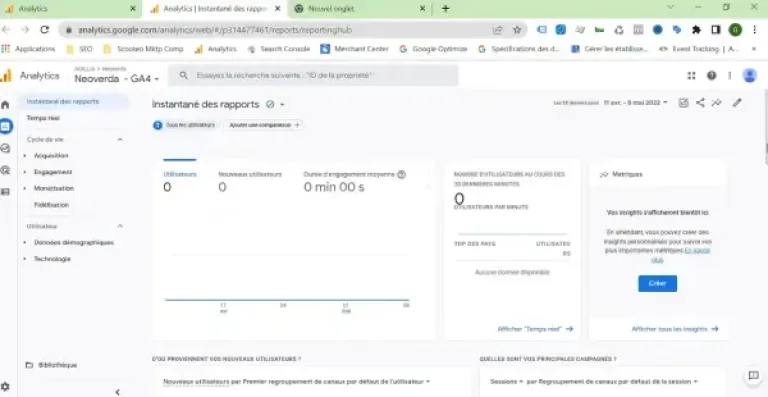Open the Insights sparkline icon

(x=717, y=103)
